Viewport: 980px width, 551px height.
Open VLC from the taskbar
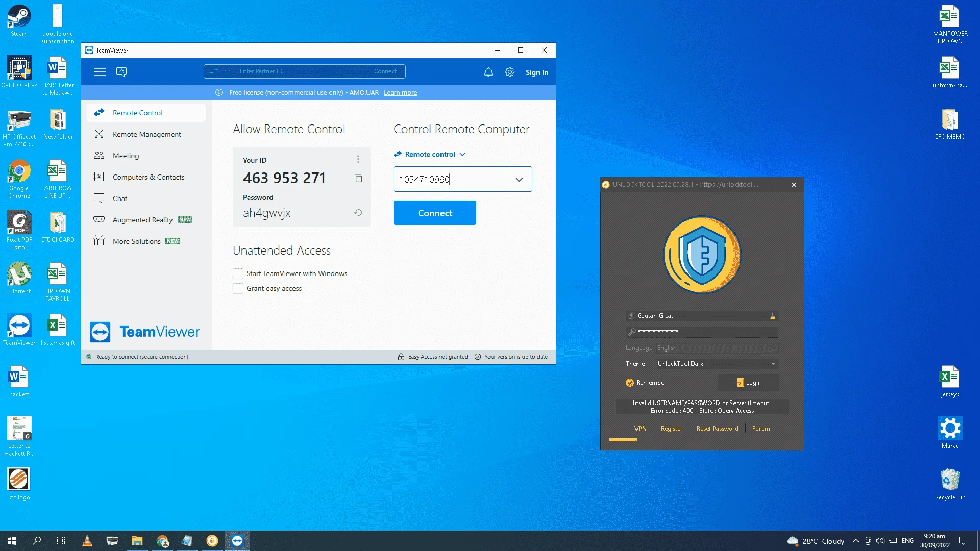(x=87, y=541)
